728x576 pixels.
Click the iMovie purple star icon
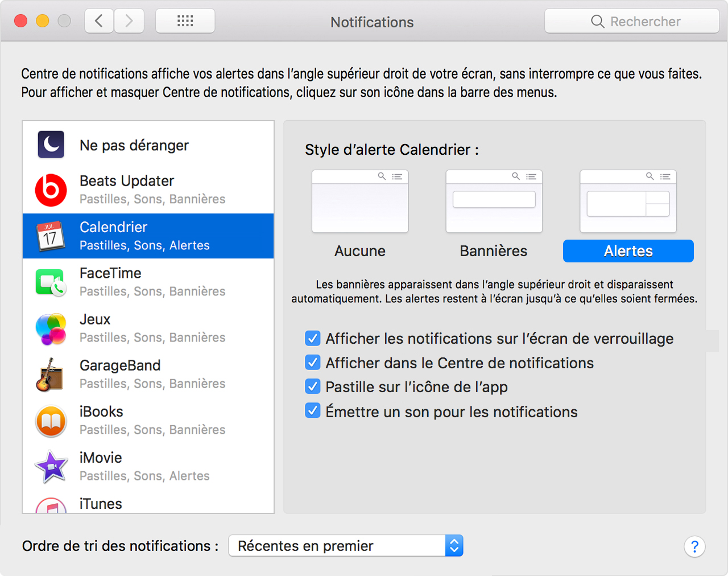pyautogui.click(x=51, y=467)
